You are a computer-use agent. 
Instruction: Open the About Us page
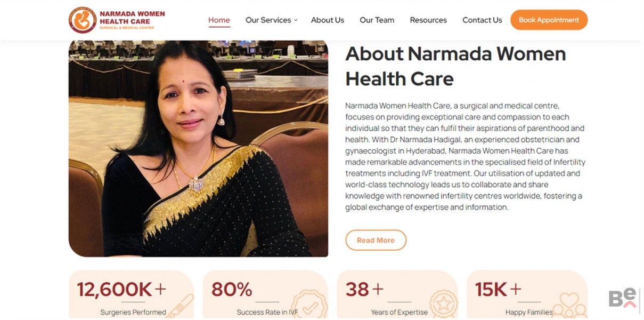click(328, 20)
